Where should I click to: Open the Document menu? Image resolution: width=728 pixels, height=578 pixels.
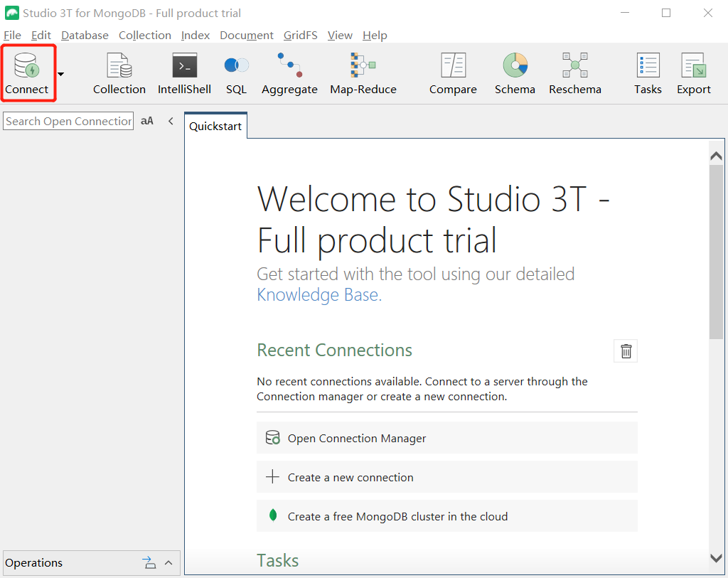coord(247,36)
